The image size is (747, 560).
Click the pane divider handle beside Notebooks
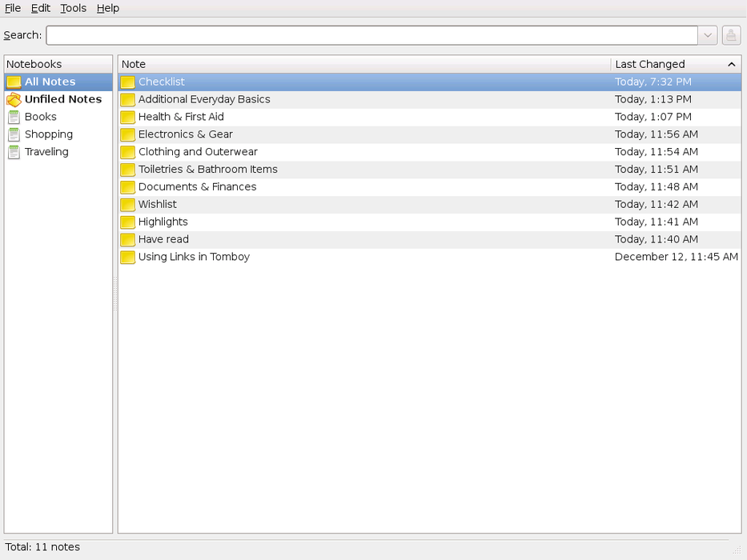tap(115, 294)
